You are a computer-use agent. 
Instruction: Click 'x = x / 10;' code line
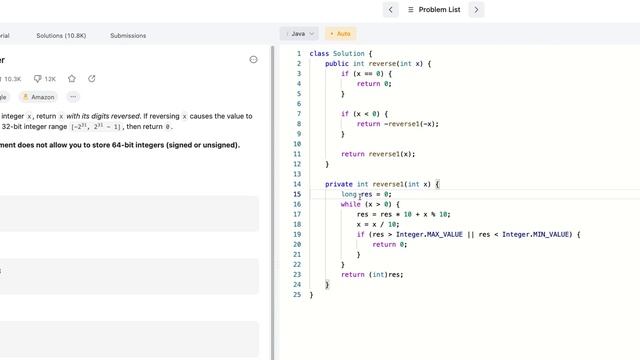[x=378, y=224]
